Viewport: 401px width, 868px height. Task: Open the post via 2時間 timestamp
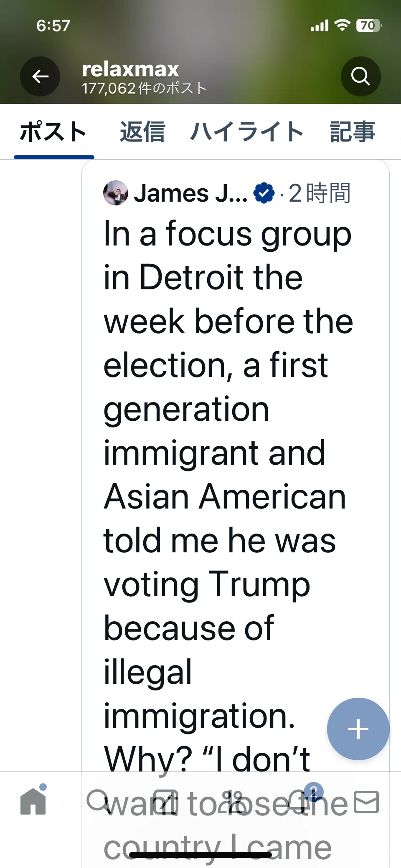point(320,193)
